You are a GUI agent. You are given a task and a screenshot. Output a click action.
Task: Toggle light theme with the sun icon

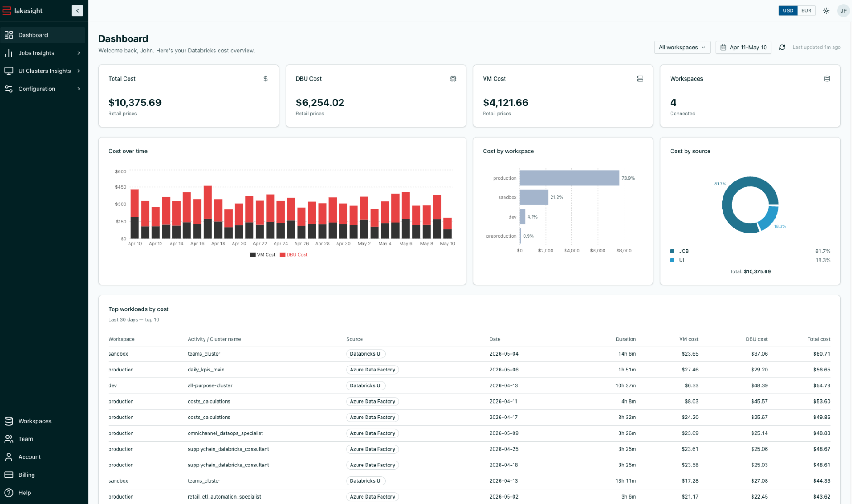click(826, 10)
